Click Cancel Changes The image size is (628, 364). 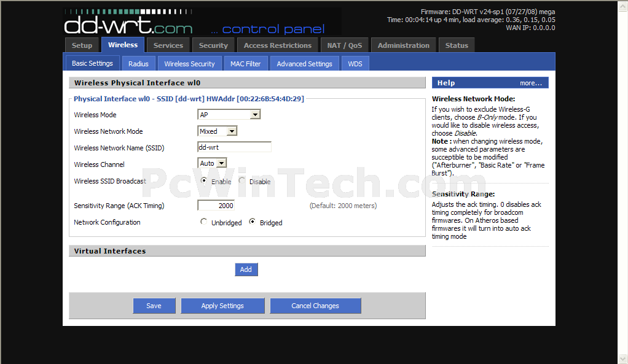point(315,306)
